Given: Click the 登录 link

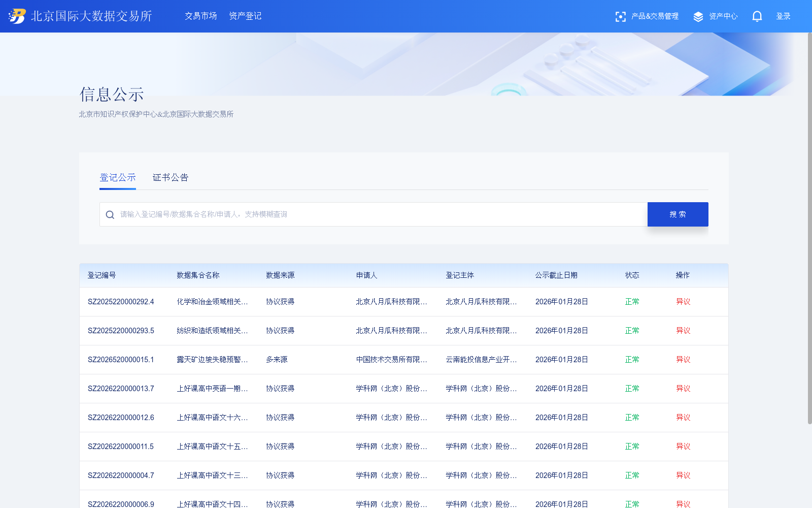Looking at the screenshot, I should pos(783,16).
